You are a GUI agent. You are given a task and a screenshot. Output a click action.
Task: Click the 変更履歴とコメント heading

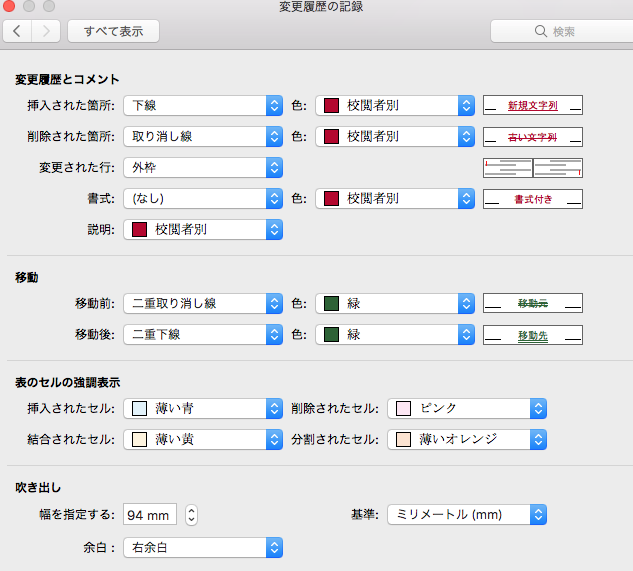(x=67, y=80)
